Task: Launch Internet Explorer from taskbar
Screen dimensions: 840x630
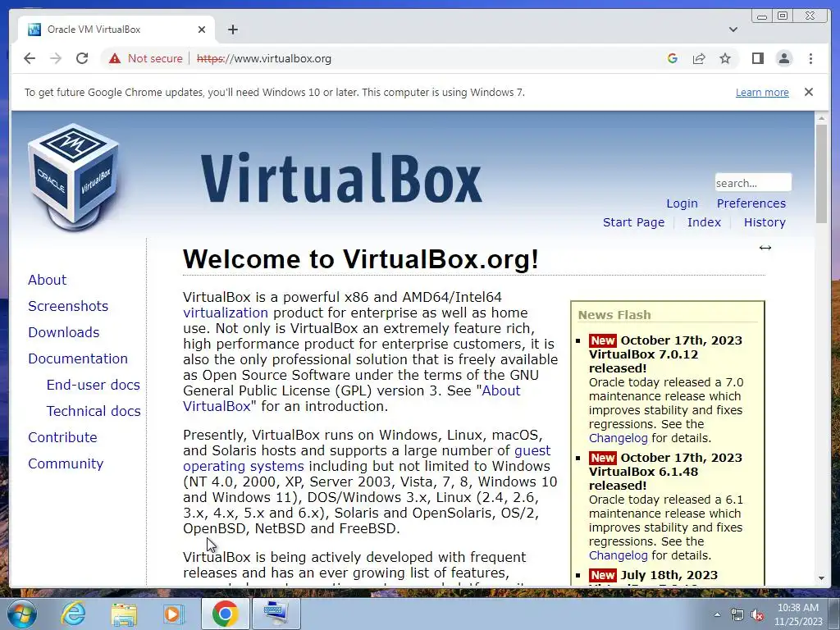Action: click(x=73, y=614)
